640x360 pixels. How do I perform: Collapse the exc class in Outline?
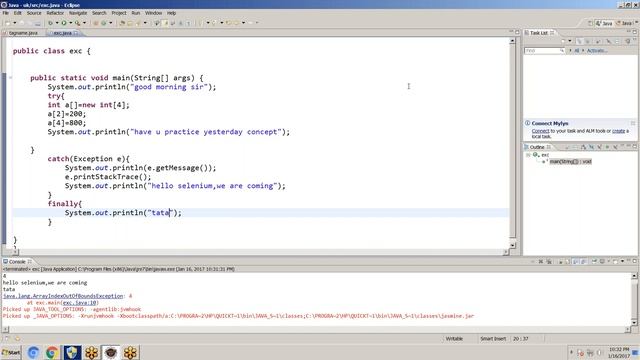coord(529,155)
